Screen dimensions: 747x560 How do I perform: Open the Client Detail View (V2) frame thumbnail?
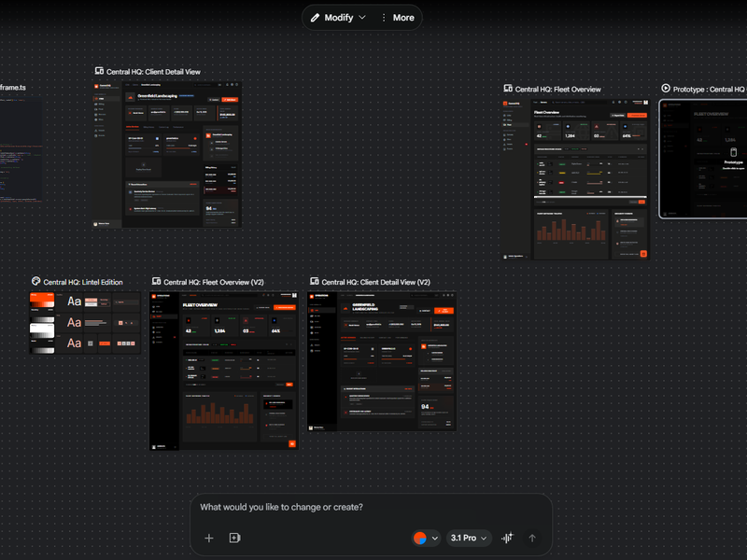click(382, 361)
